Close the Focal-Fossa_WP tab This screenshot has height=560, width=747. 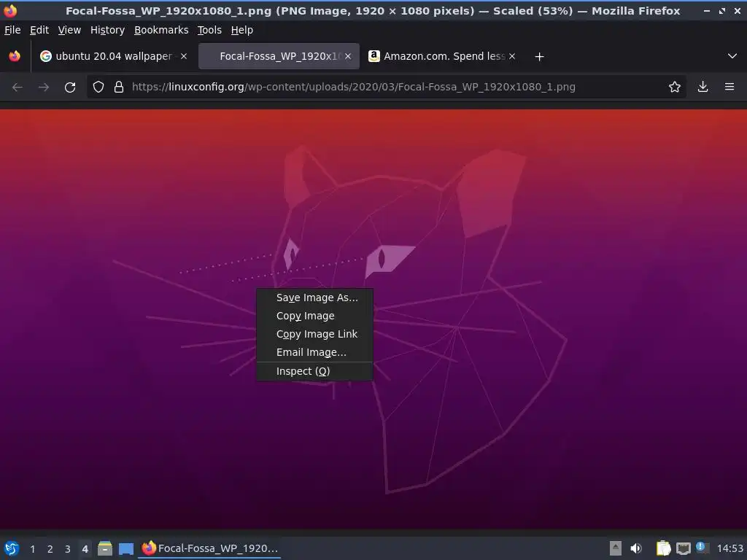[x=348, y=56]
